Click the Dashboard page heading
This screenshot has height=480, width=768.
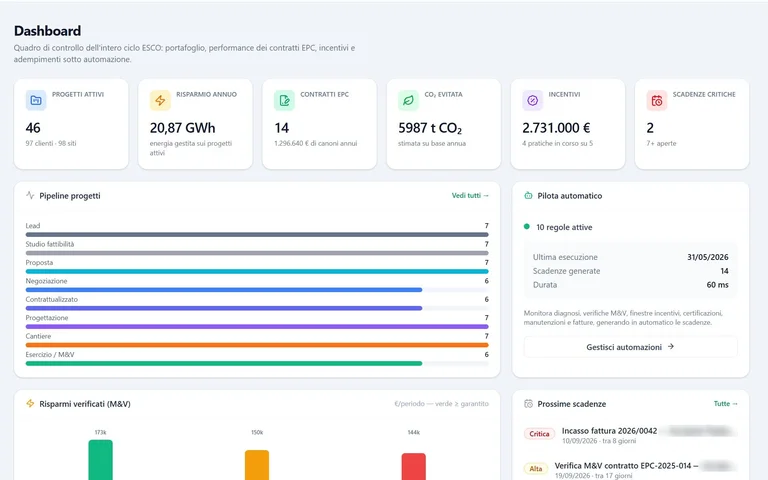point(48,31)
